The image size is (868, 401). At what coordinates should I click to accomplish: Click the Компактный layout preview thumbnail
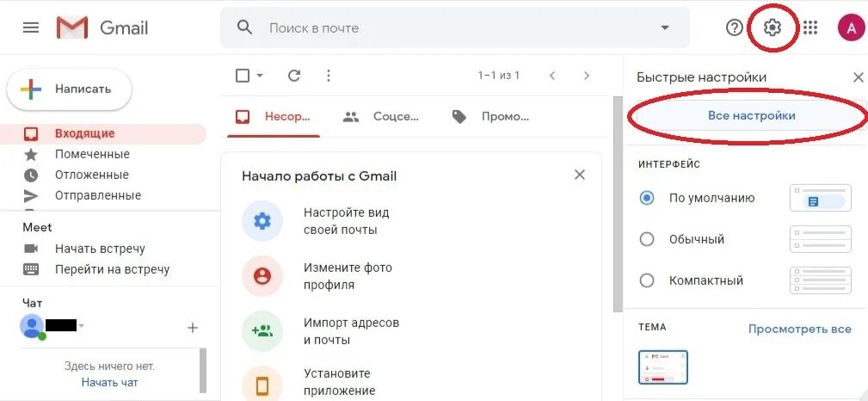(x=821, y=281)
